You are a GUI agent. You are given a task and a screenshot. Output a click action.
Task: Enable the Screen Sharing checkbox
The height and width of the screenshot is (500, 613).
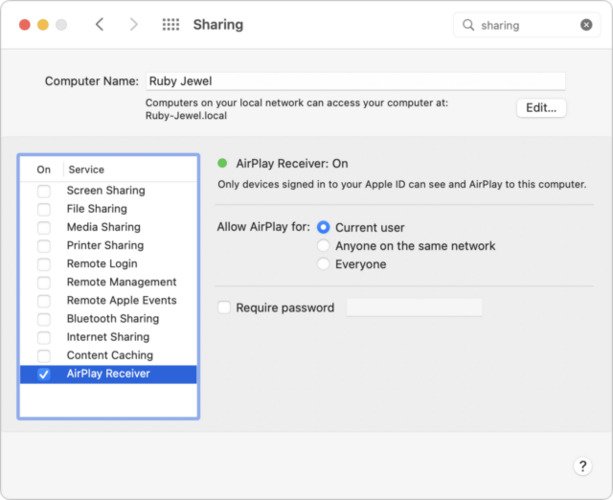44,191
